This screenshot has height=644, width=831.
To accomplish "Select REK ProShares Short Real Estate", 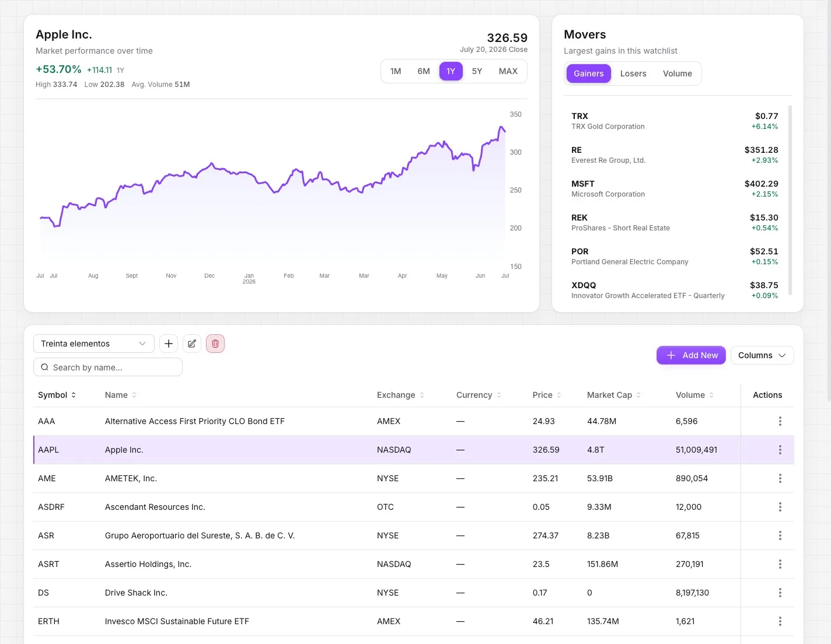I will click(675, 222).
